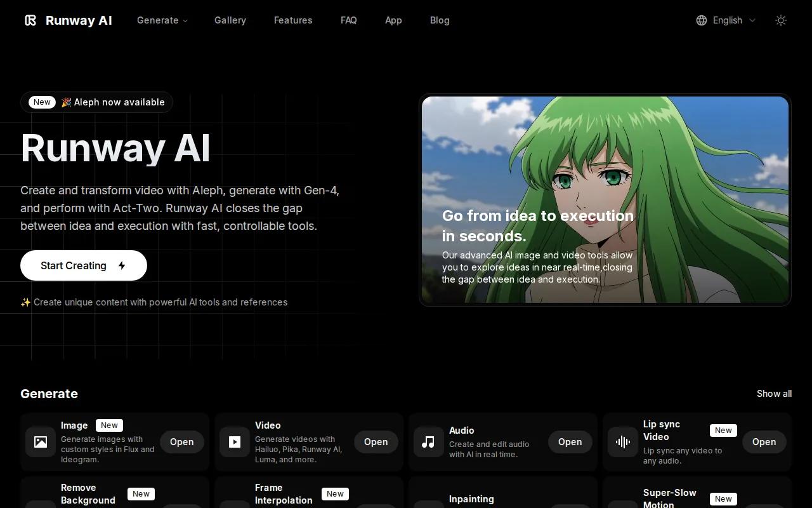812x508 pixels.
Task: Click the lightning bolt icon on Start Creating
Action: (x=122, y=265)
